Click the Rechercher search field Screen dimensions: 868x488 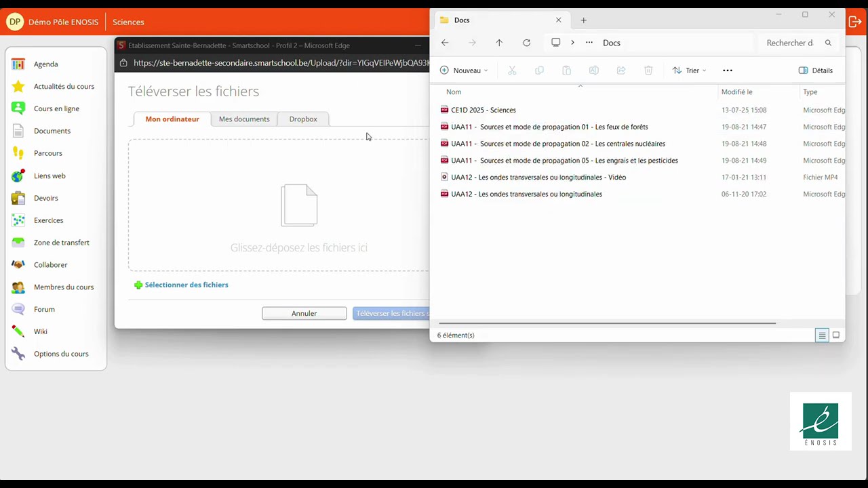797,43
